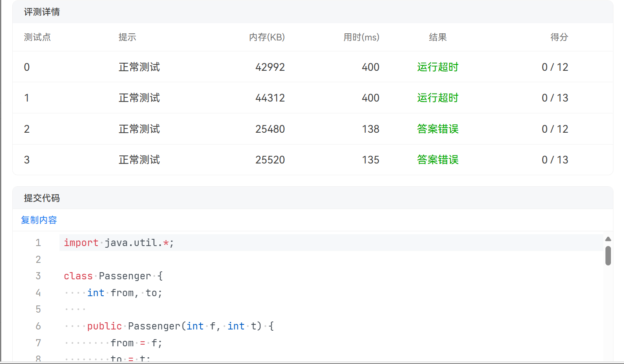The image size is (624, 364).
Task: Click the 提示 column header
Action: 127,37
